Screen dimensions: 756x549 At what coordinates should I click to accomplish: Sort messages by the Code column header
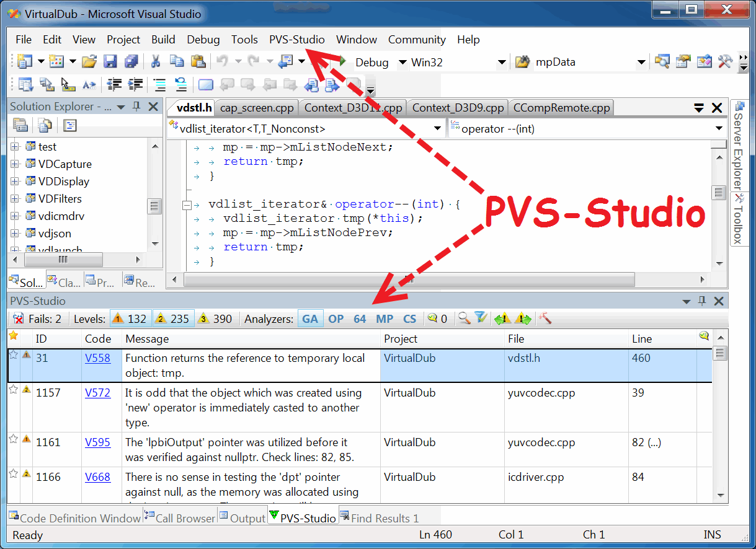pyautogui.click(x=101, y=339)
